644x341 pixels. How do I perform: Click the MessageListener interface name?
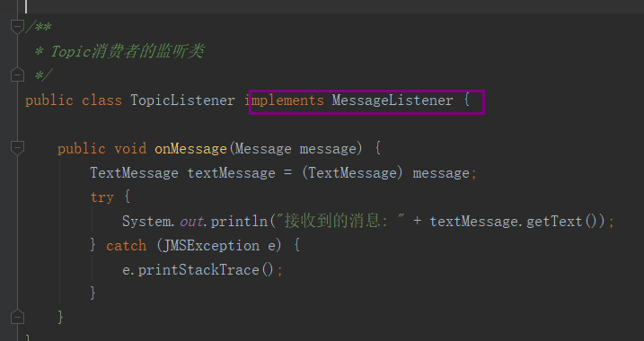click(x=393, y=101)
